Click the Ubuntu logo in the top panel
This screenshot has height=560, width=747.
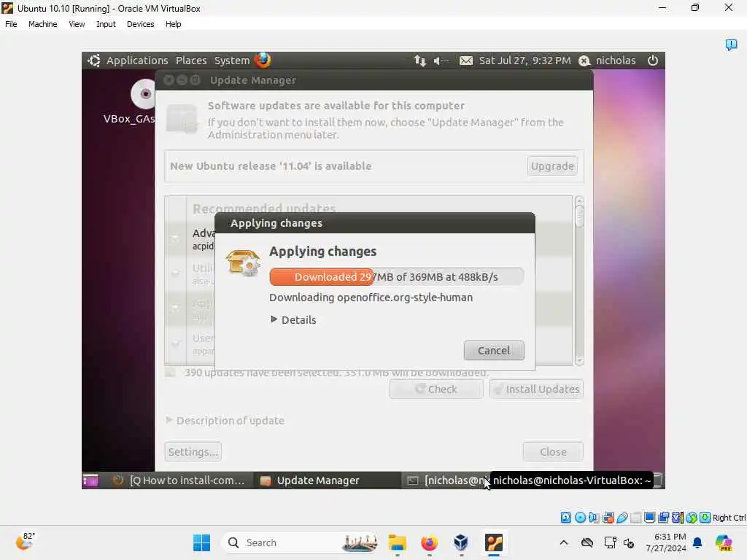pos(94,61)
